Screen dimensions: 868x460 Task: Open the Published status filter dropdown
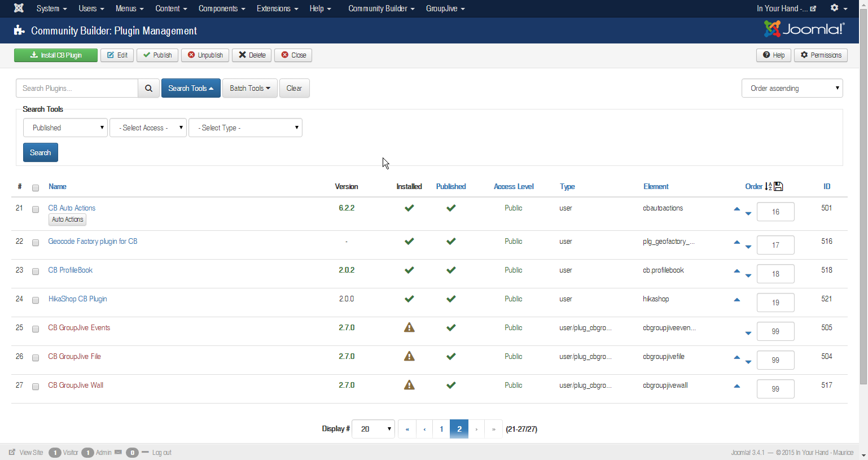[65, 128]
